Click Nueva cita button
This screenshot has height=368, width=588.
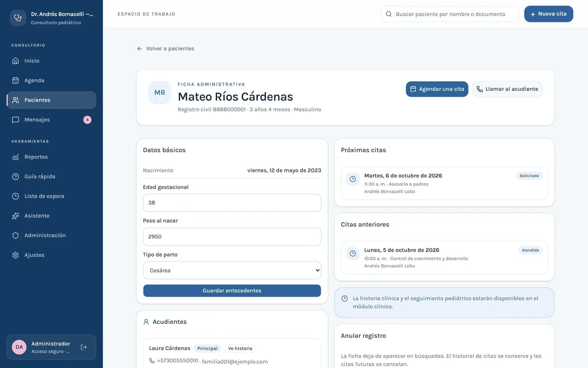coord(548,14)
